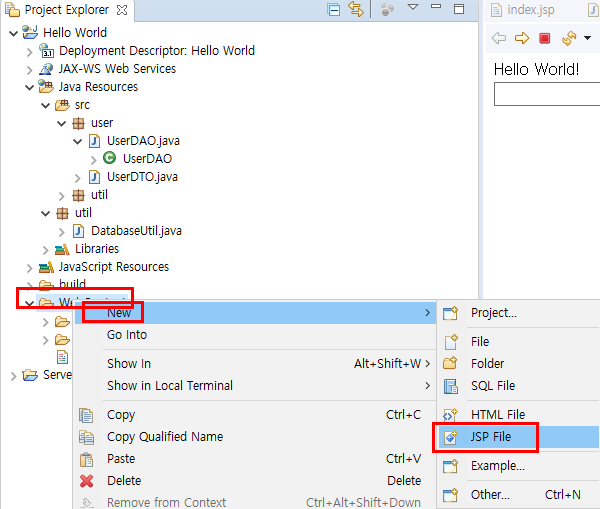Expand DatabaseUtil.java node

click(x=62, y=232)
